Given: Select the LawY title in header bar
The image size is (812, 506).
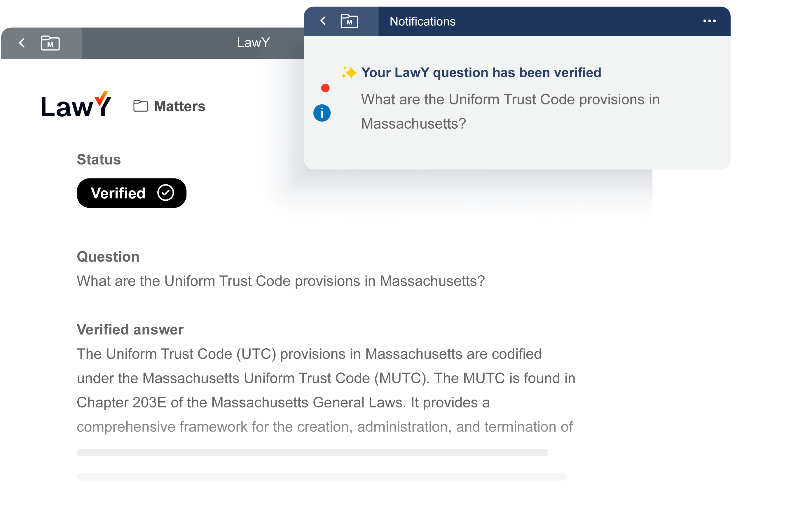Looking at the screenshot, I should click(x=253, y=43).
